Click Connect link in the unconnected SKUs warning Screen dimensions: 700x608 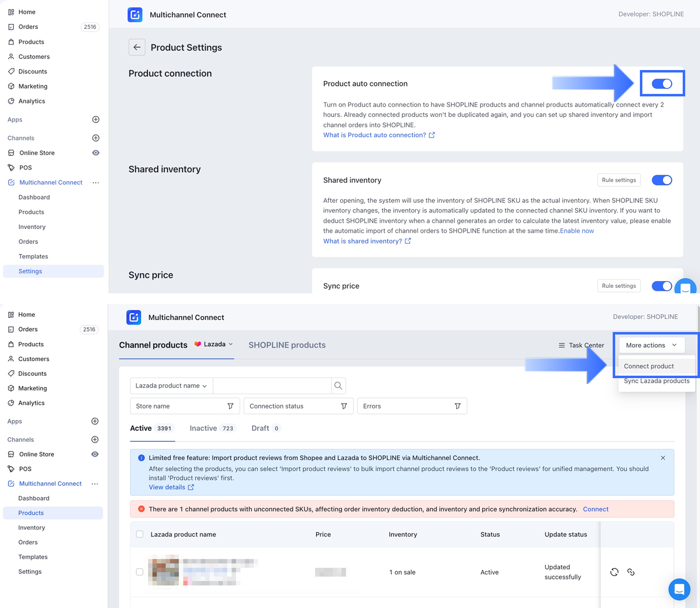click(x=595, y=509)
